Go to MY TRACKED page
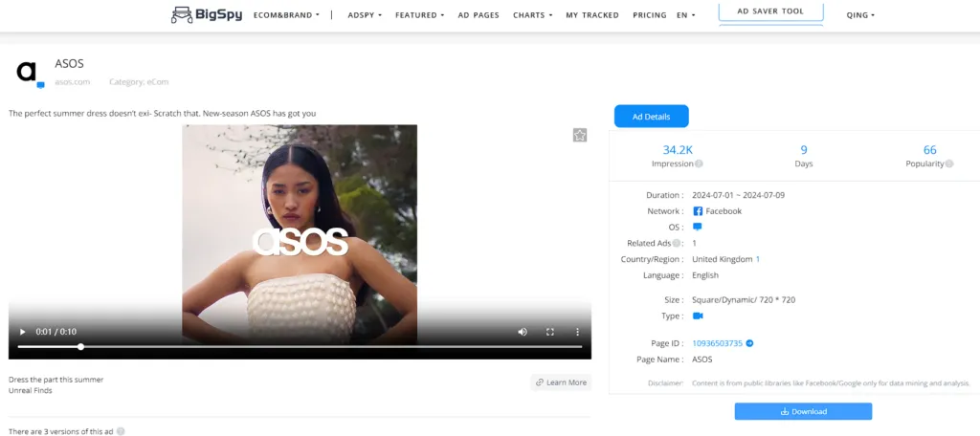 (591, 15)
